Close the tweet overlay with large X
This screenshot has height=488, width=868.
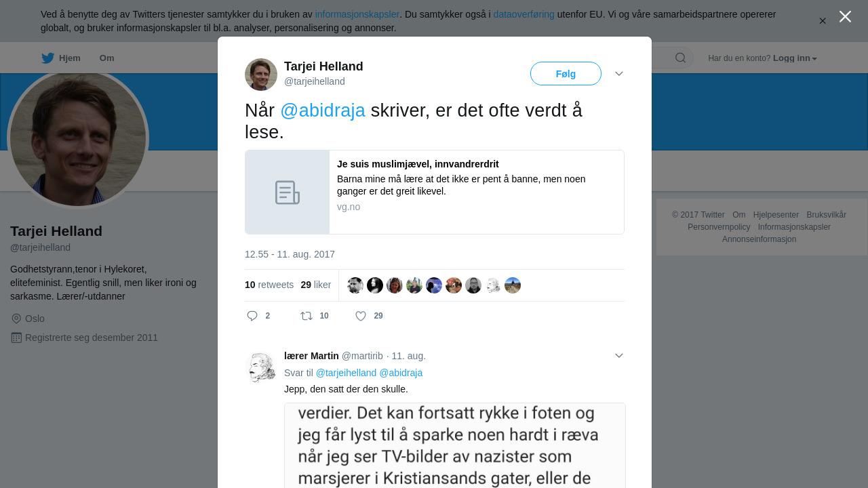click(845, 16)
